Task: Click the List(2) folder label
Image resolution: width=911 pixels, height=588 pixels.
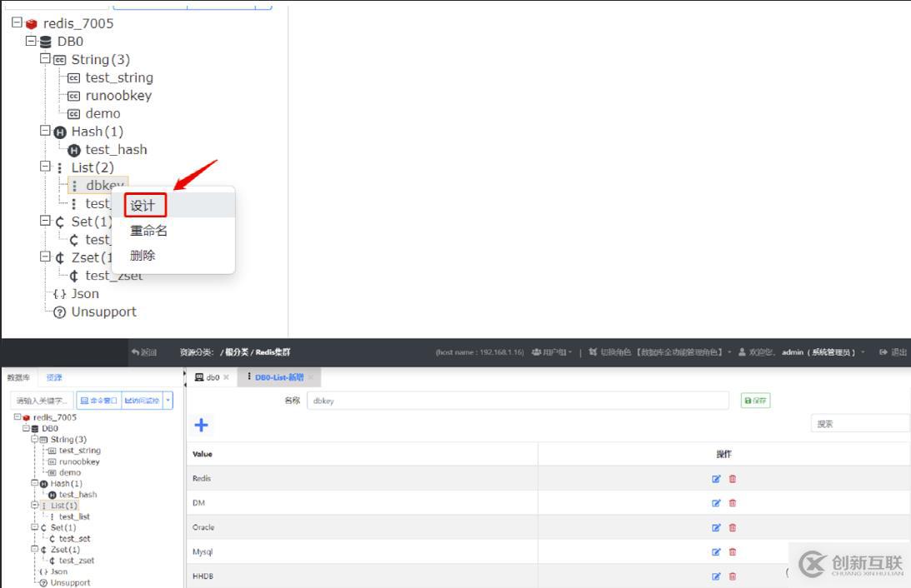Action: coord(93,167)
